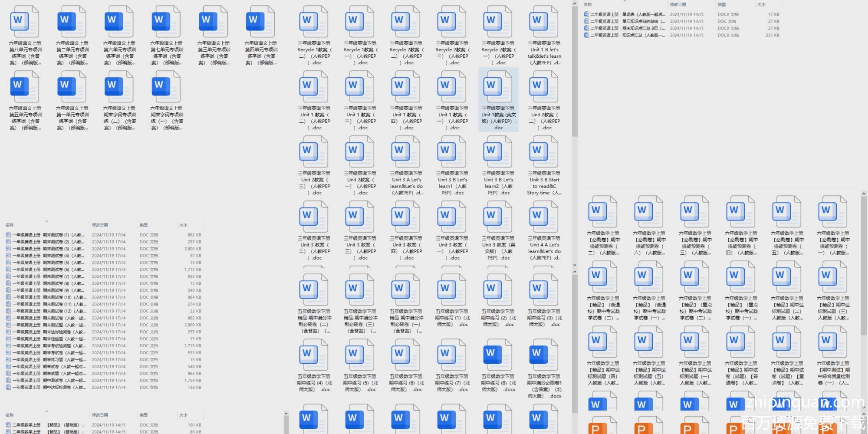Open 六年级语文上册 第八单元专项训练 document icon
This screenshot has height=434, width=868.
25,22
